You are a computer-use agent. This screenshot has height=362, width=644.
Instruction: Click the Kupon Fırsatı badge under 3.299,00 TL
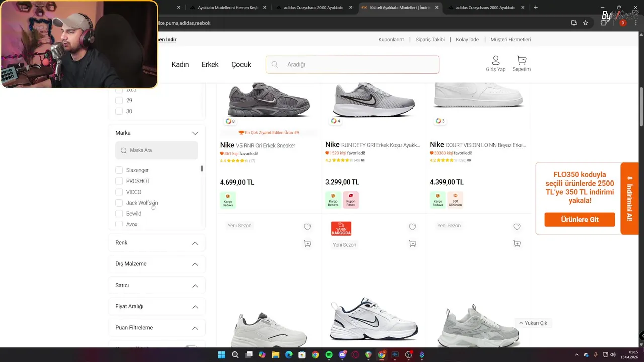tap(351, 200)
